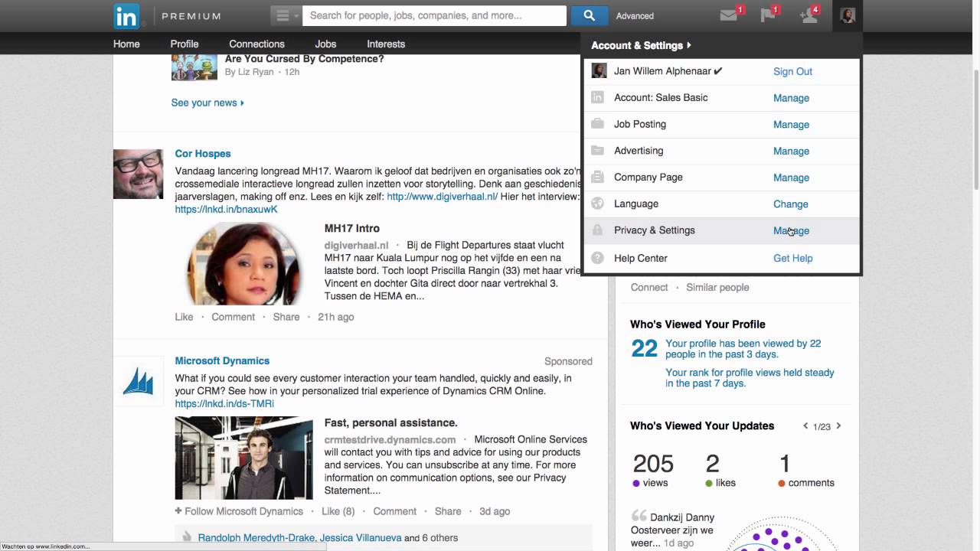Click Cor Hospes profile photo
Viewport: 980px width, 551px height.
coord(138,174)
